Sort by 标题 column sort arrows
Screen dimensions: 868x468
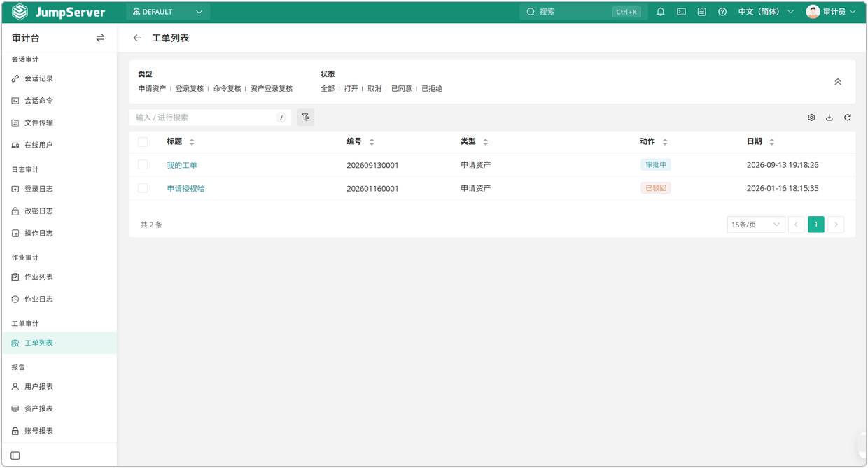pos(192,142)
